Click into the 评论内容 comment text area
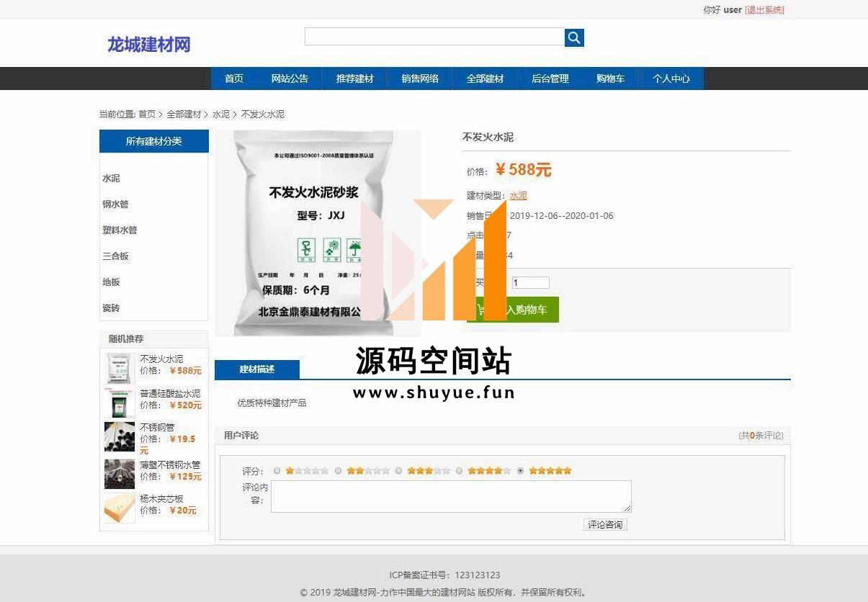 click(451, 496)
